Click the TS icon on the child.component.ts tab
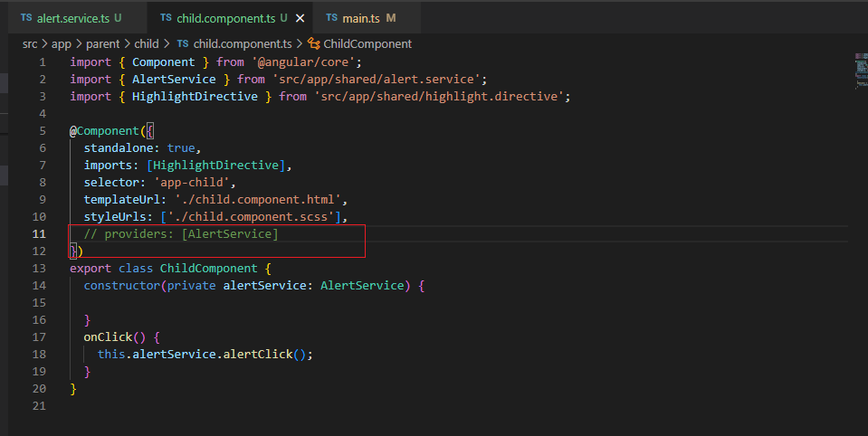868x436 pixels. coord(166,18)
